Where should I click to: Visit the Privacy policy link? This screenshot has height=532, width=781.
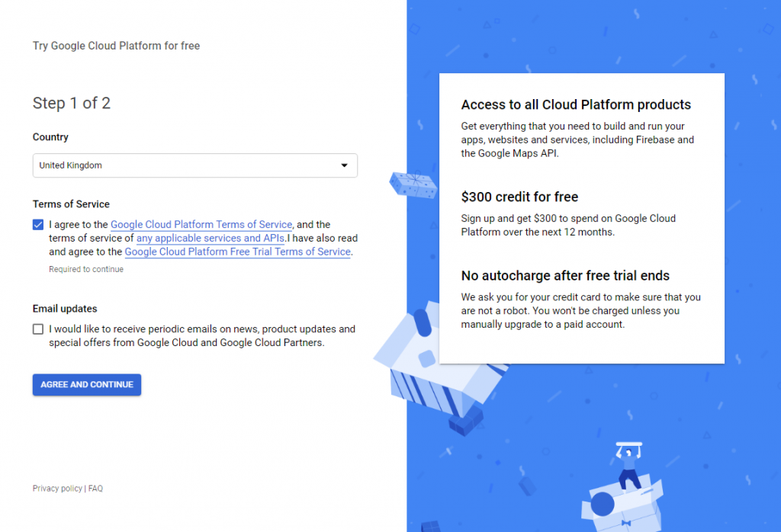[57, 489]
